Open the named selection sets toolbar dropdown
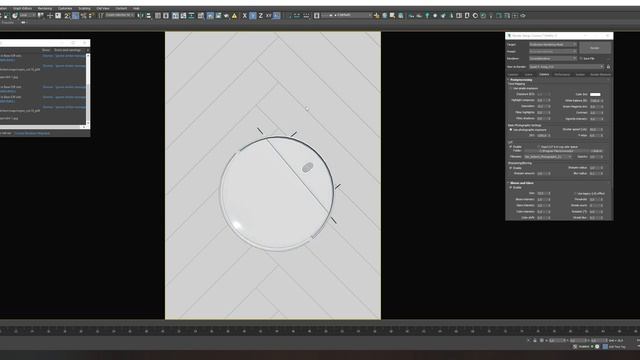The height and width of the screenshot is (360, 640). point(120,16)
